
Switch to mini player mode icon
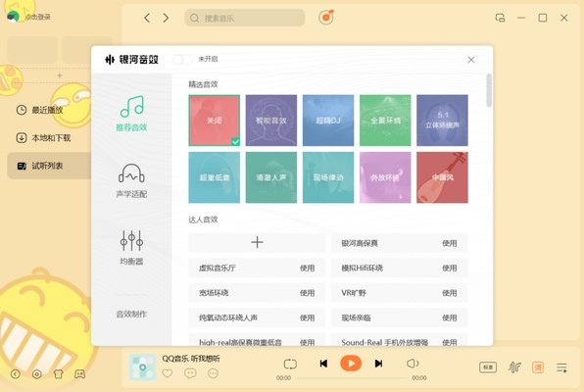pyautogui.click(x=500, y=18)
